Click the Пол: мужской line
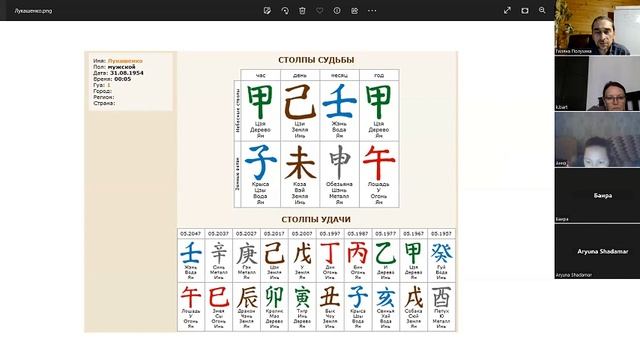 click(x=114, y=67)
